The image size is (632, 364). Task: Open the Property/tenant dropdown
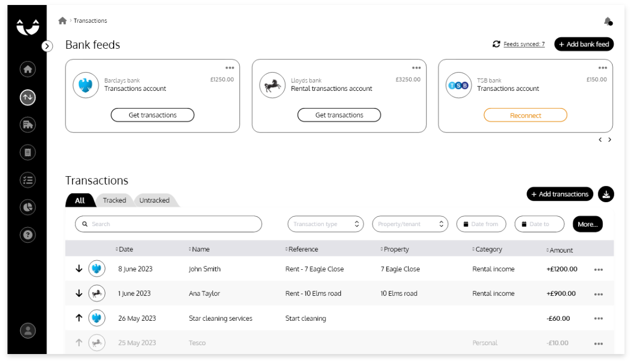point(410,224)
